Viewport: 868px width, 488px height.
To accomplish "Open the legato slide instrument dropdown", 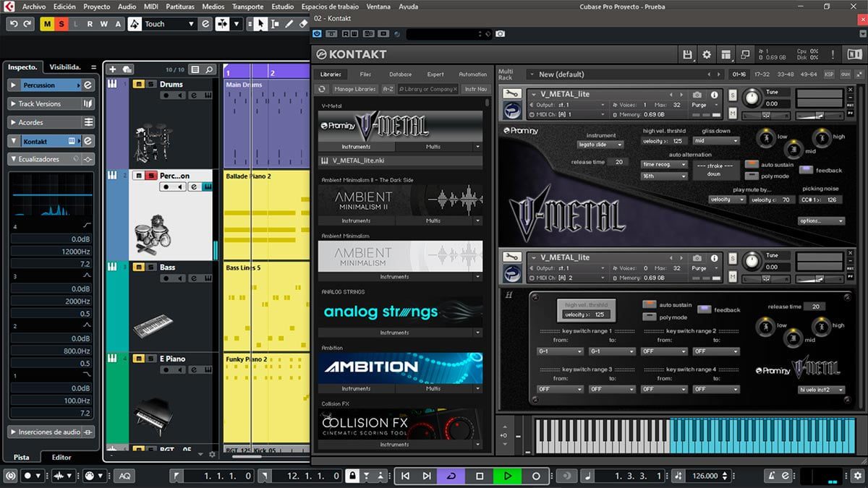I will 600,144.
